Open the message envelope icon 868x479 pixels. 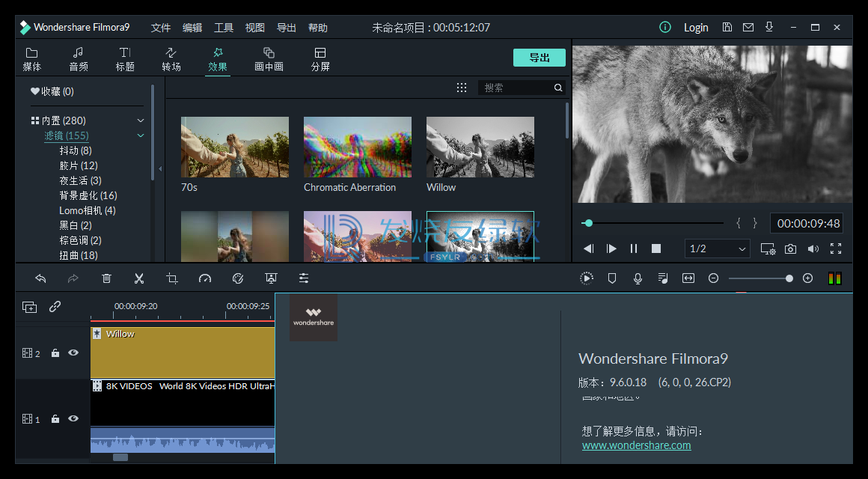pos(748,27)
